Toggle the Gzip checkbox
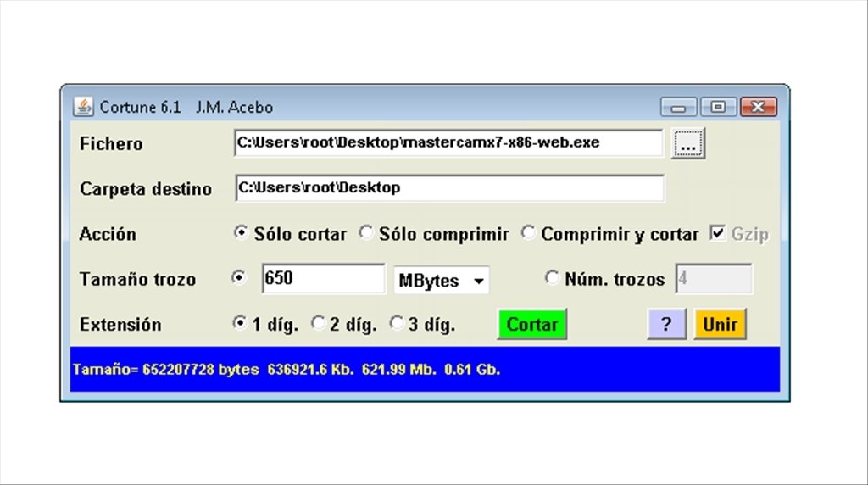The width and height of the screenshot is (868, 485). coord(717,233)
